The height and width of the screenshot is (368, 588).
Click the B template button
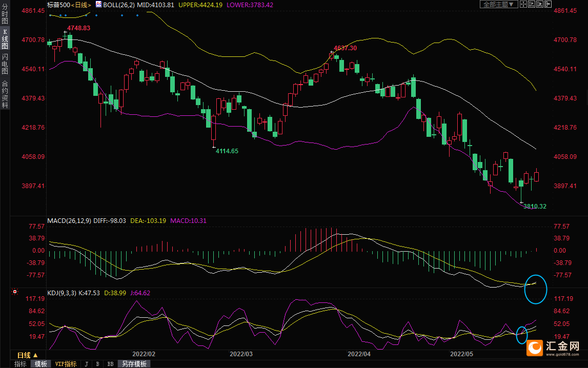point(97,364)
